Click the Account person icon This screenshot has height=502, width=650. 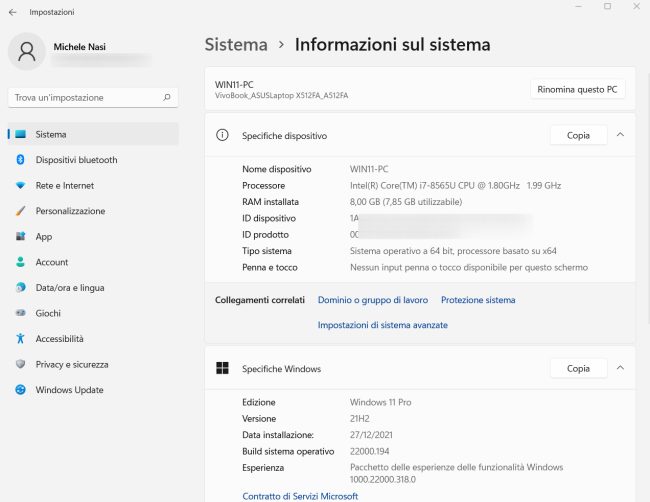tap(20, 262)
